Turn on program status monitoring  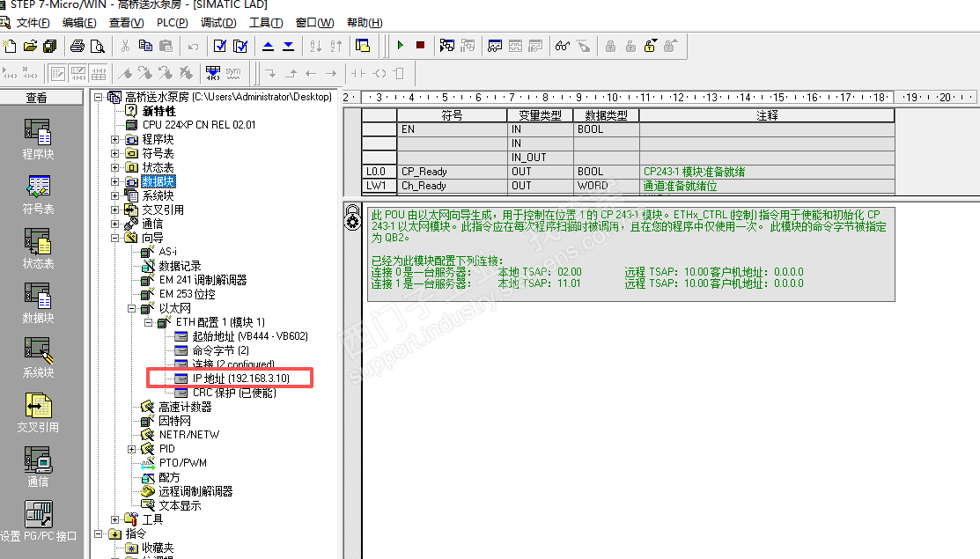447,46
